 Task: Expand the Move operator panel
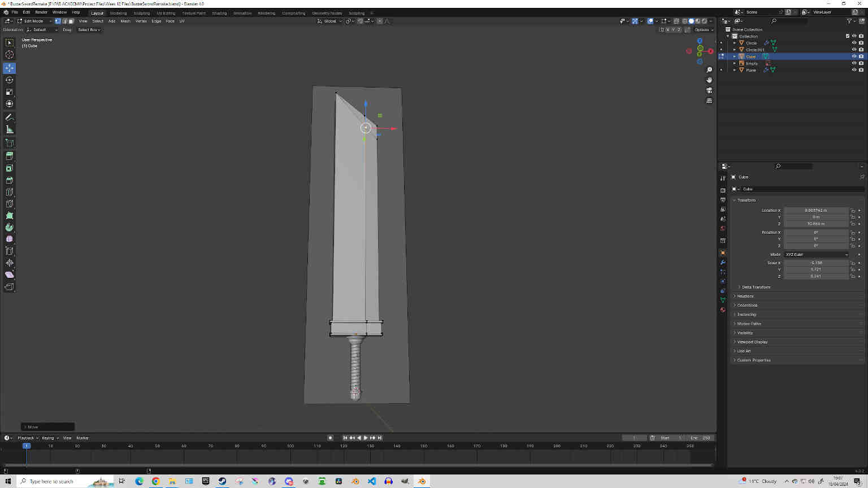click(x=47, y=427)
